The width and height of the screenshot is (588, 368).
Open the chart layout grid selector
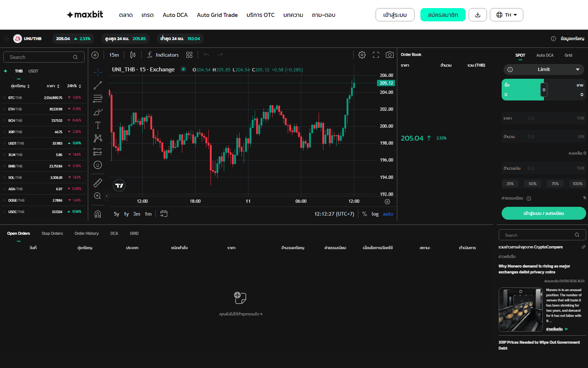189,55
